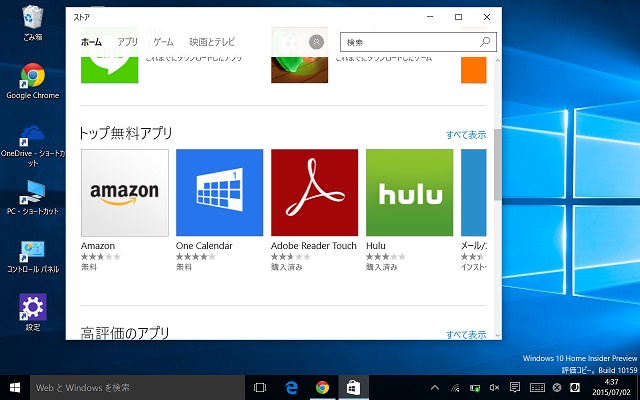The height and width of the screenshot is (400, 640).
Task: Click the Web と Windows を検索 taskbar box
Action: [138, 387]
